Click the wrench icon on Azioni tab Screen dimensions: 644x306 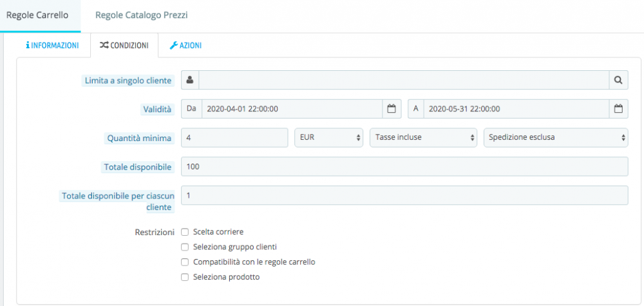[x=173, y=45]
